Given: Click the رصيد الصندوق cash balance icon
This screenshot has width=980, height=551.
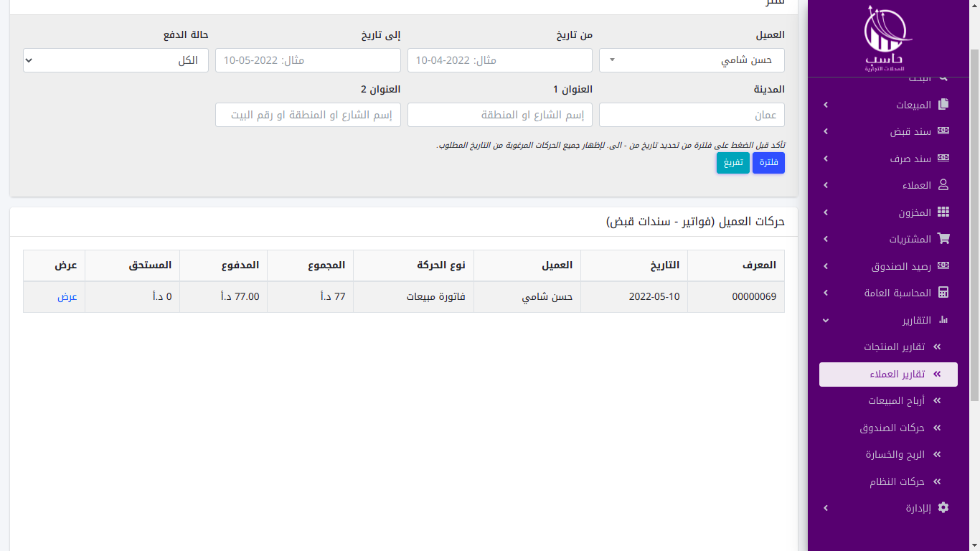Looking at the screenshot, I should [x=944, y=265].
